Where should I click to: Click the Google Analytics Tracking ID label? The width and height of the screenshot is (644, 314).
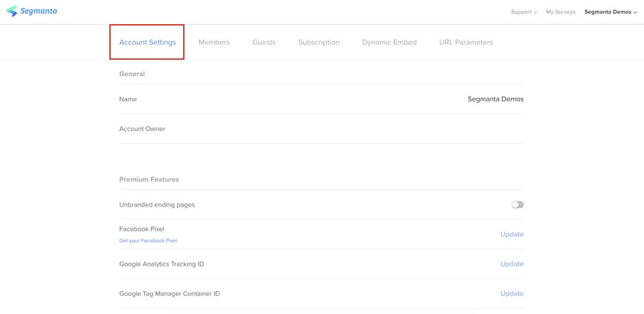162,264
